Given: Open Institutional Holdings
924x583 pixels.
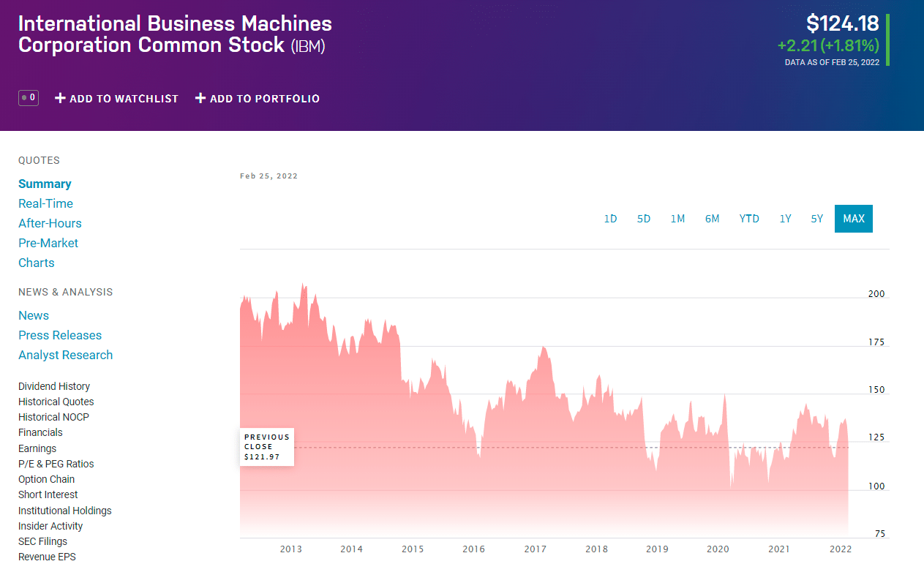Looking at the screenshot, I should 65,511.
